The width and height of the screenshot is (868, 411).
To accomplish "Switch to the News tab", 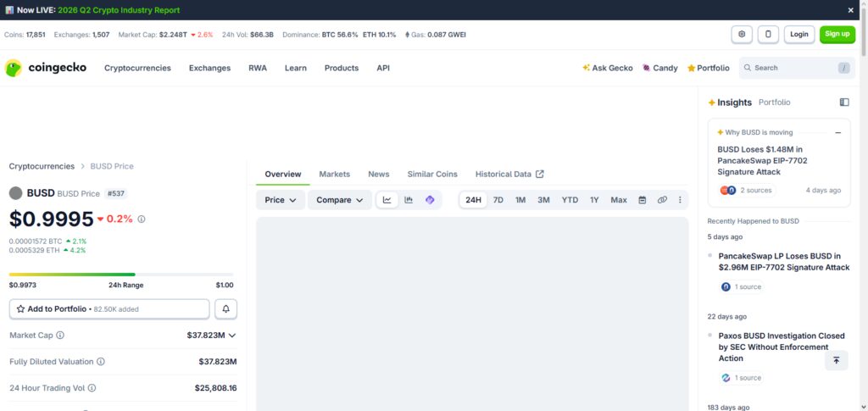I will pos(379,175).
